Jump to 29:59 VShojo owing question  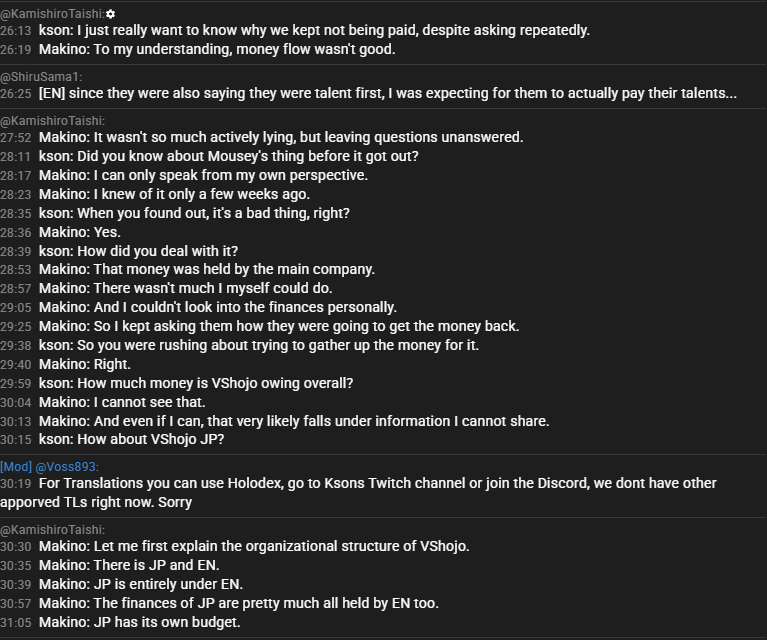pyautogui.click(x=16, y=383)
